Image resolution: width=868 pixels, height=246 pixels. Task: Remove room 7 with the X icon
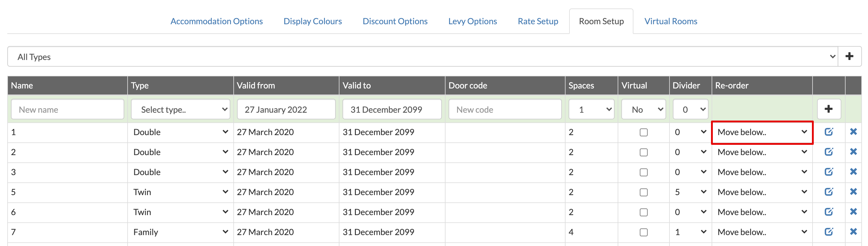(853, 231)
